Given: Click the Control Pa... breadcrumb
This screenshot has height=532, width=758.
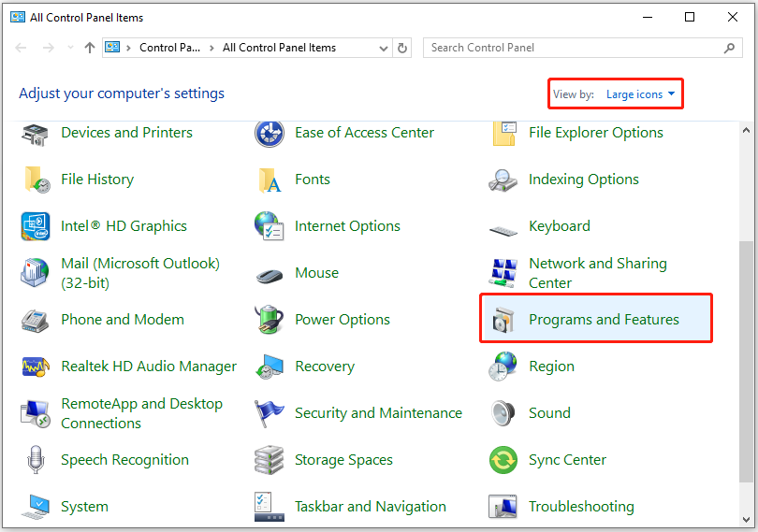Looking at the screenshot, I should pos(169,48).
